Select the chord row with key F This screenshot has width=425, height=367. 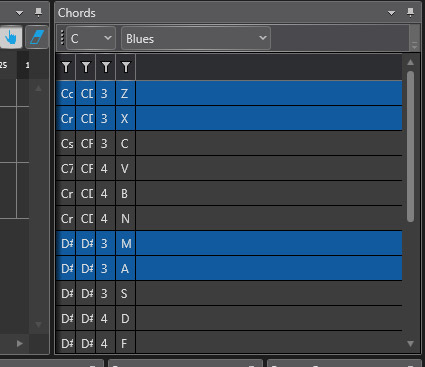229,342
